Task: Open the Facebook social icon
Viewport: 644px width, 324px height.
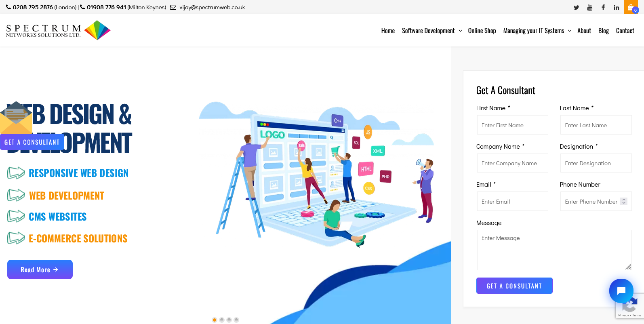Action: pos(603,7)
